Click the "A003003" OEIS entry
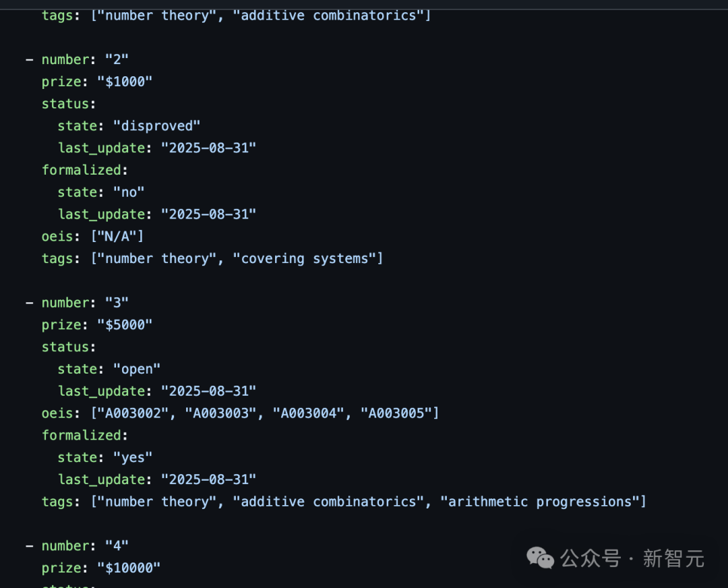 [221, 413]
